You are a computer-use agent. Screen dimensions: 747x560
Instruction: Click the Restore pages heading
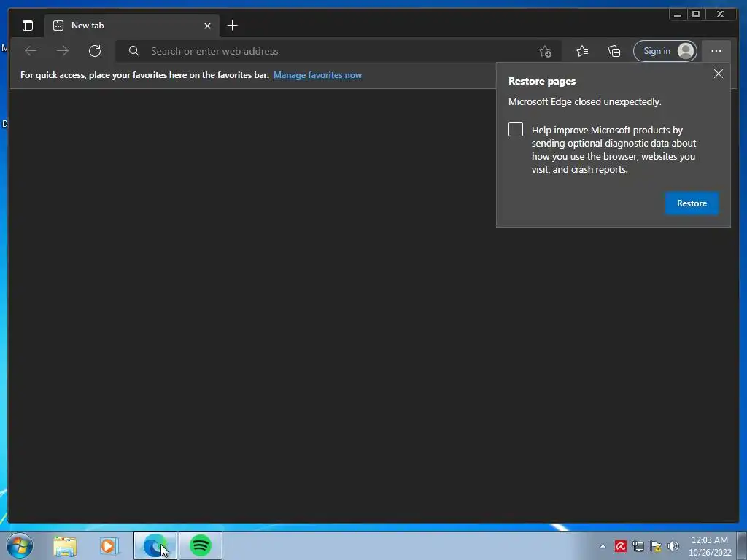point(542,82)
